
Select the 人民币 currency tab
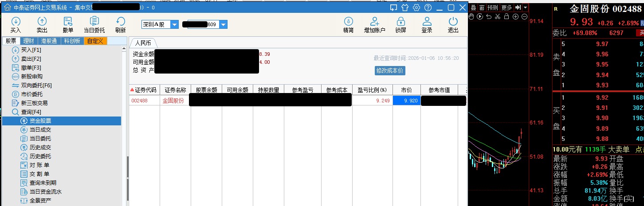[x=143, y=43]
